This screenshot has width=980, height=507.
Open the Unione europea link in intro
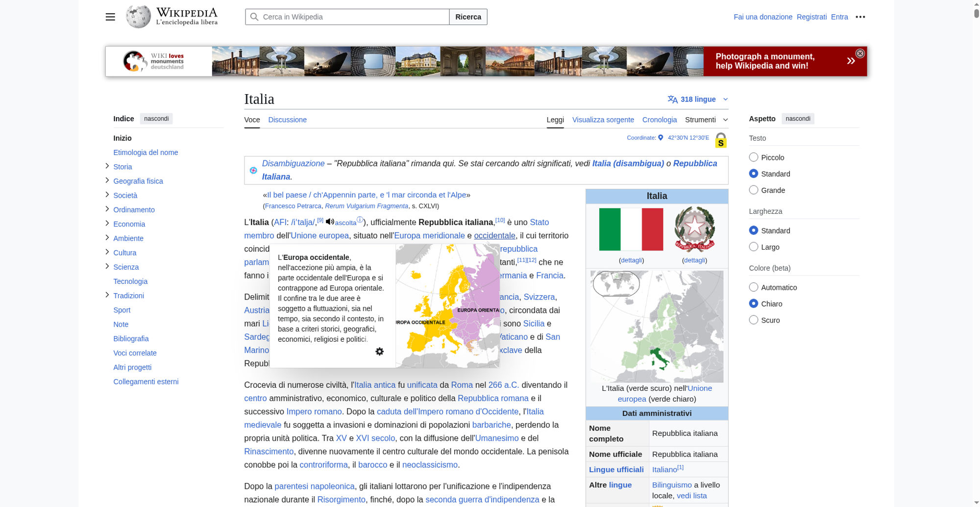(x=319, y=235)
